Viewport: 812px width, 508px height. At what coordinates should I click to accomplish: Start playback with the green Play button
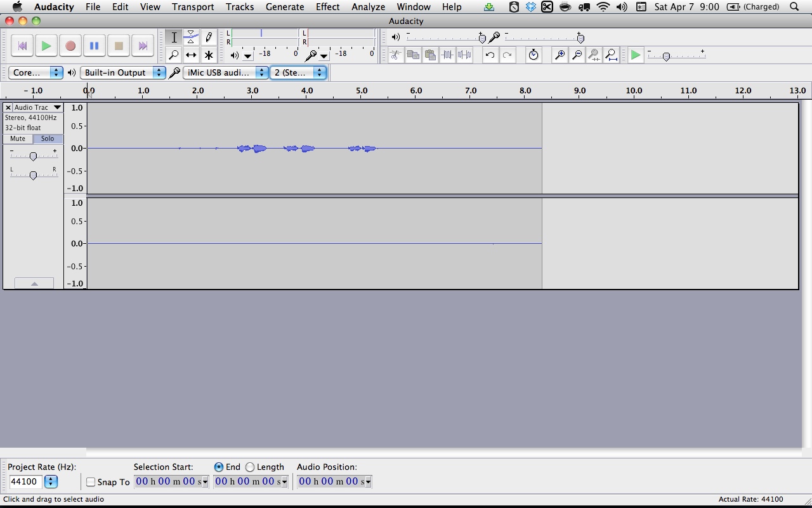tap(46, 46)
